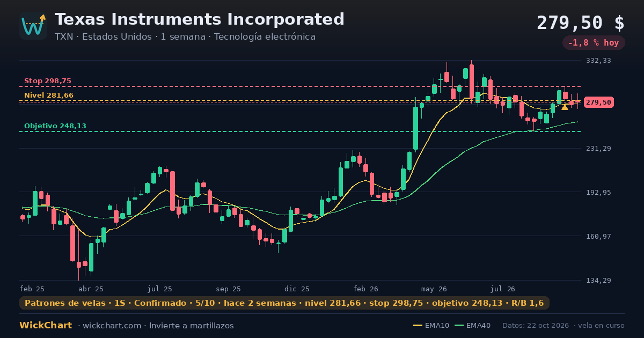Click the Nivel 281,66 level label
644x338 pixels.
pyautogui.click(x=49, y=95)
